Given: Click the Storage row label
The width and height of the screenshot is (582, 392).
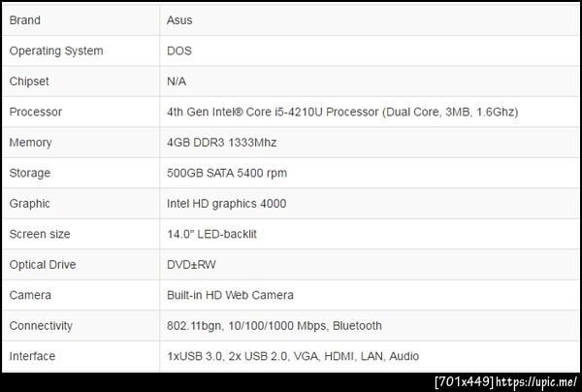Looking at the screenshot, I should tap(29, 173).
